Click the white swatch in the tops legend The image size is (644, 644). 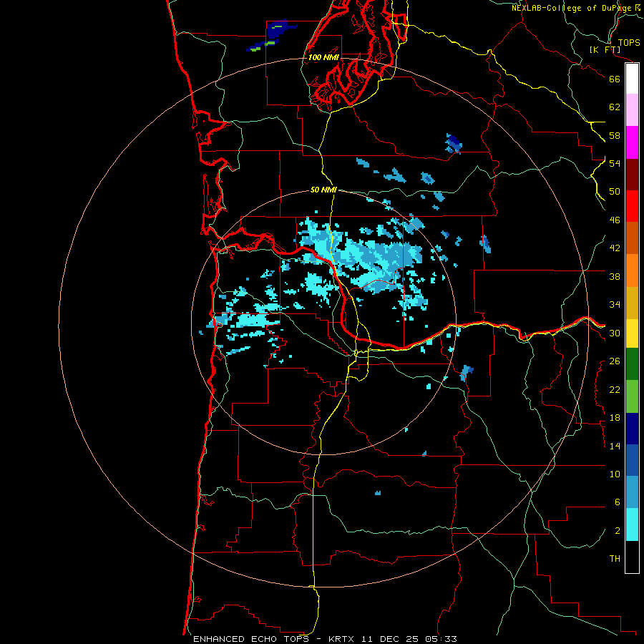632,79
